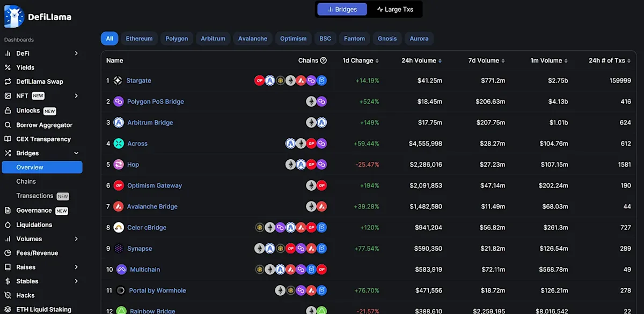Sort table by 7d Volume
Screen dimensions: 644x314
tap(487, 61)
